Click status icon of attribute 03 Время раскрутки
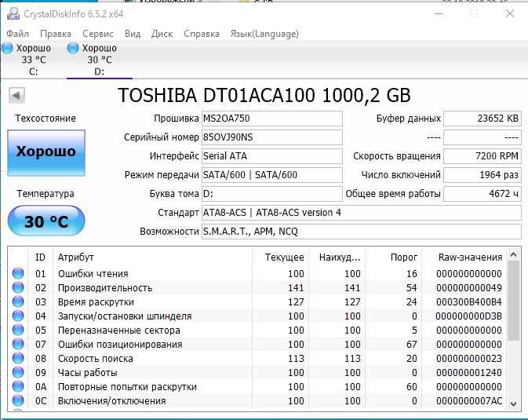 point(18,301)
